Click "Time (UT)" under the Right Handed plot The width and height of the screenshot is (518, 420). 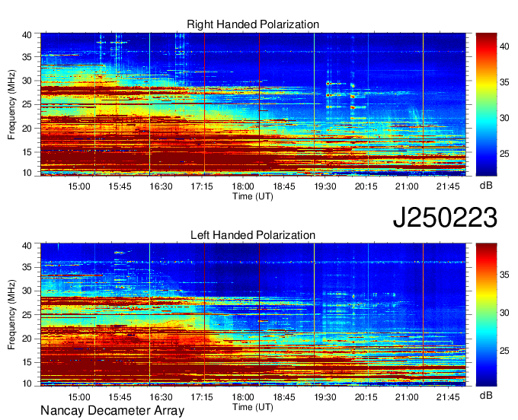253,196
